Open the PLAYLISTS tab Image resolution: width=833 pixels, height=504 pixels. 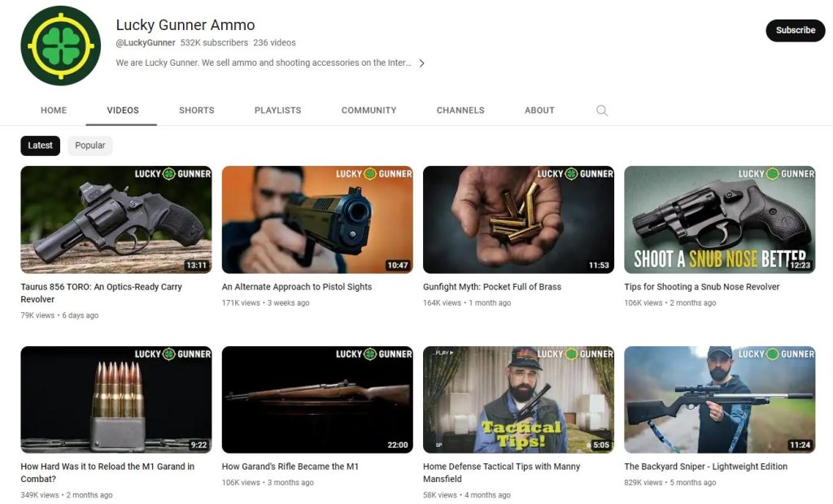click(277, 110)
